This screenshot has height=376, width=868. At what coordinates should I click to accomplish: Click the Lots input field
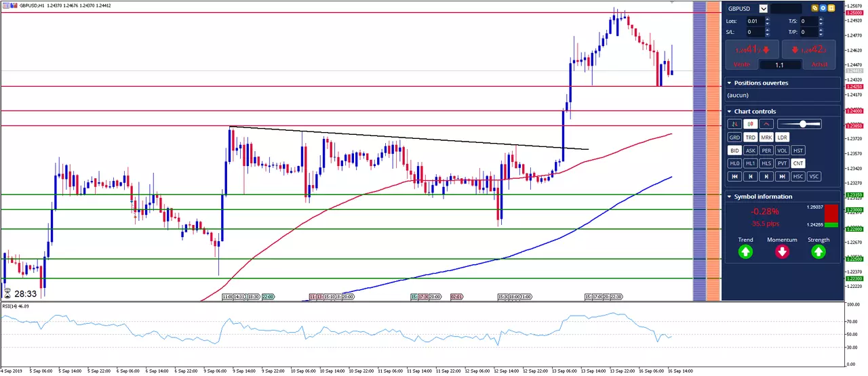(755, 21)
